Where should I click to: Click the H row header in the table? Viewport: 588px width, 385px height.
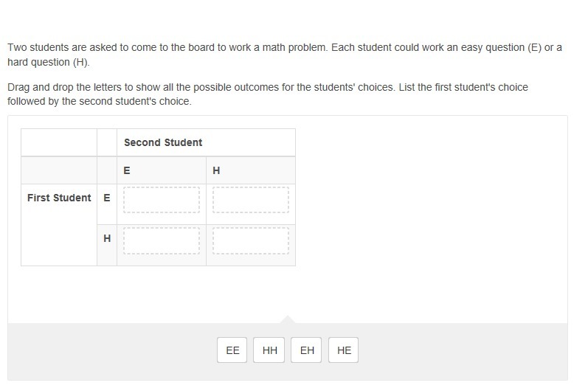click(107, 238)
